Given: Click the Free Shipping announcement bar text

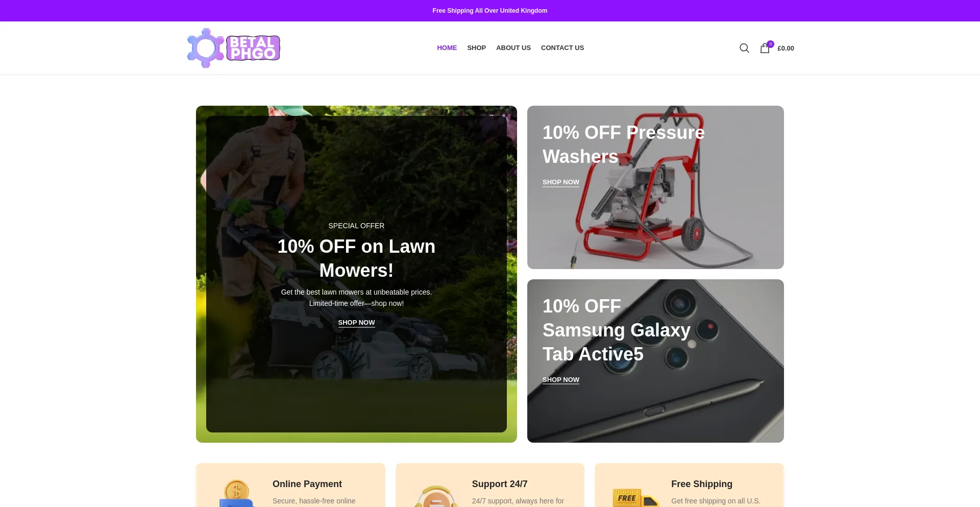Looking at the screenshot, I should (x=490, y=11).
